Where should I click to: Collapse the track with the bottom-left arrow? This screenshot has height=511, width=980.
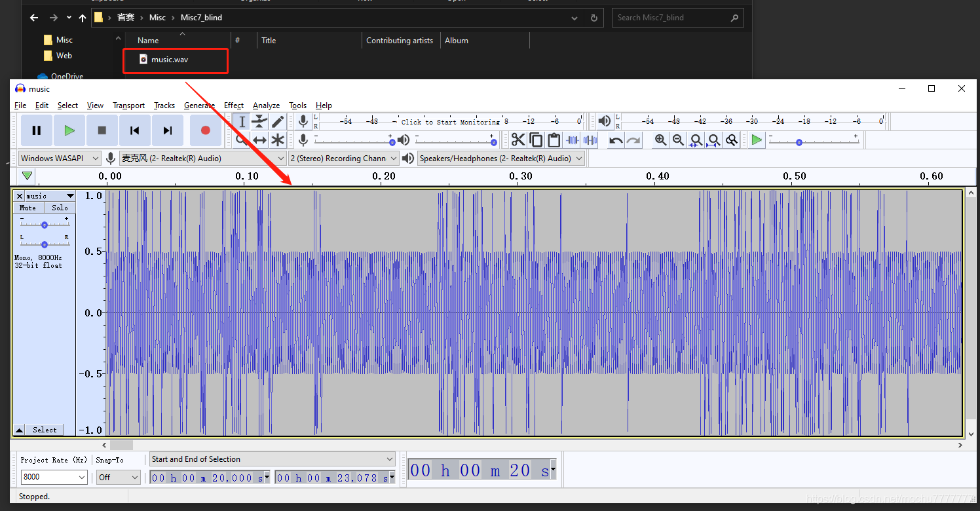tap(20, 430)
